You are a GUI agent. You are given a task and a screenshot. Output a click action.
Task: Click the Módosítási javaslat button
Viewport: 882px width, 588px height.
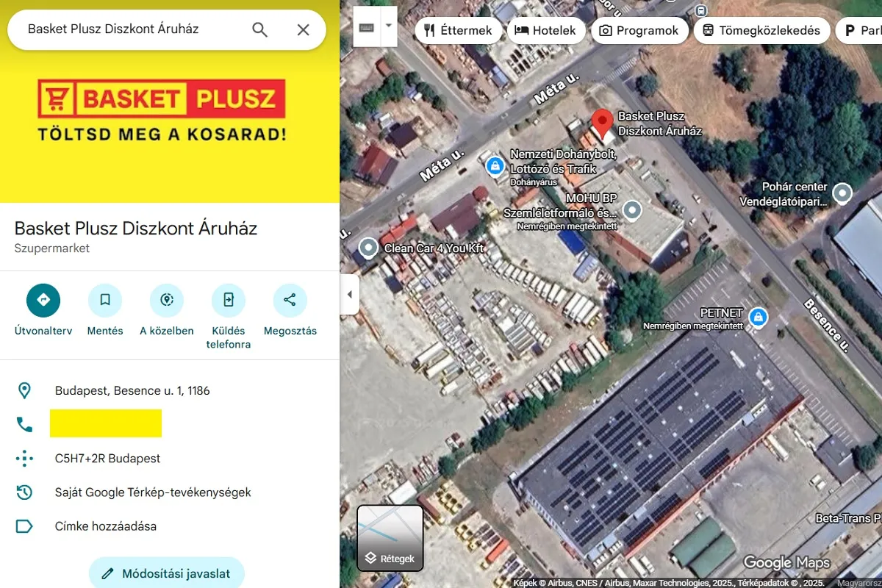[166, 573]
